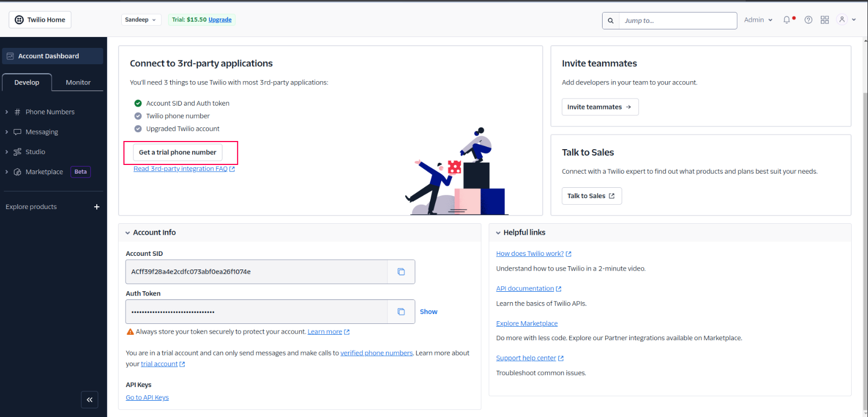
Task: Expand the Marketplace sidebar section
Action: [7, 172]
